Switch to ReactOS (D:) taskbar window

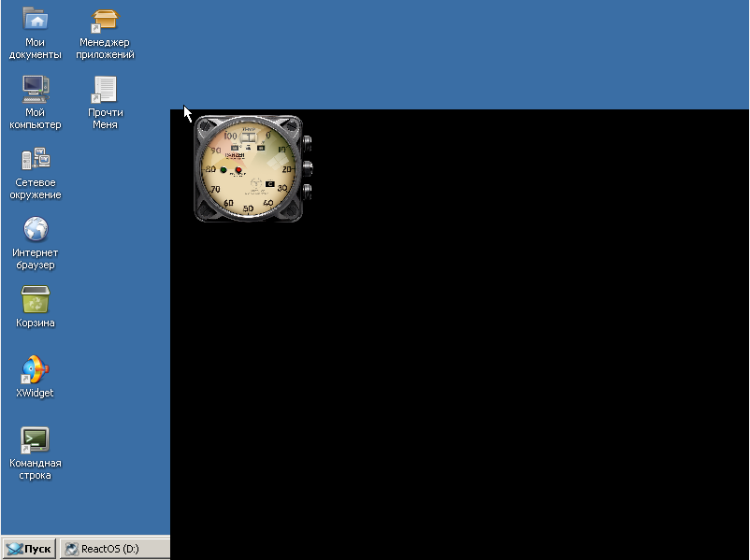coord(103,549)
